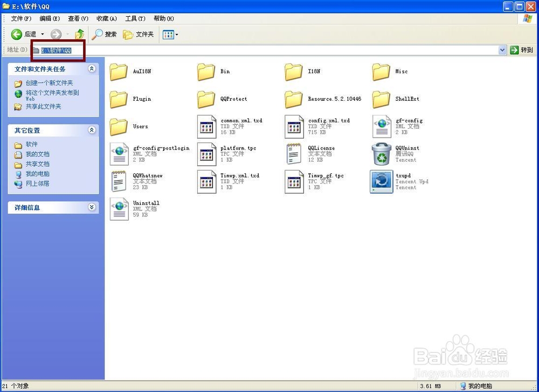Open the Back history dropdown arrow

43,34
